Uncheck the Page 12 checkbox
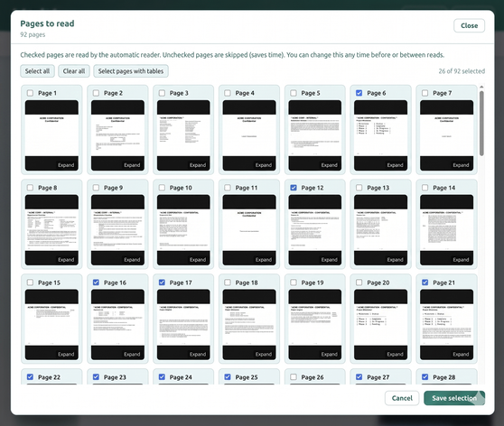This screenshot has height=426, width=504. pyautogui.click(x=294, y=188)
